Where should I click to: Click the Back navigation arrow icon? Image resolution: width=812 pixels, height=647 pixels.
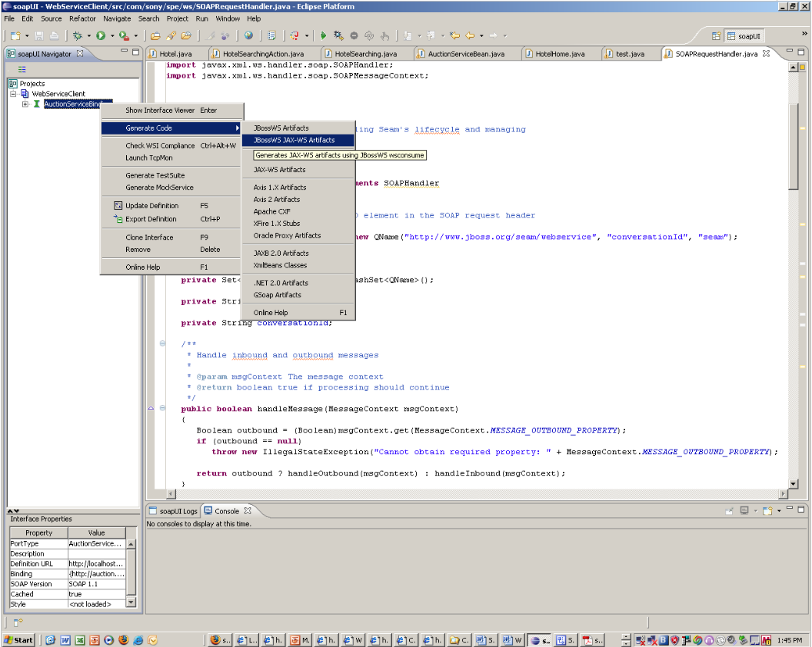[x=471, y=35]
